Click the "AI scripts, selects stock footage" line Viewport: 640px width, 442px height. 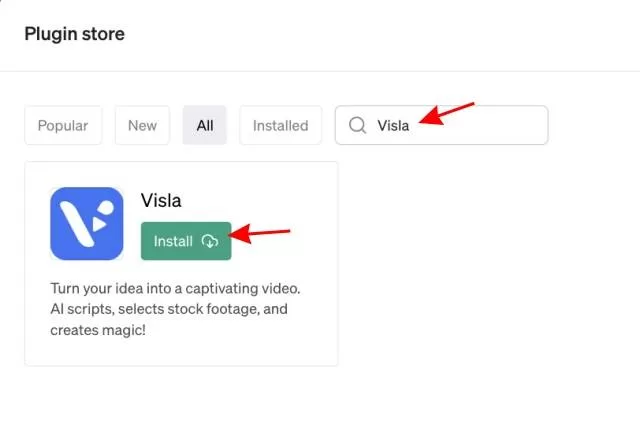tap(168, 309)
